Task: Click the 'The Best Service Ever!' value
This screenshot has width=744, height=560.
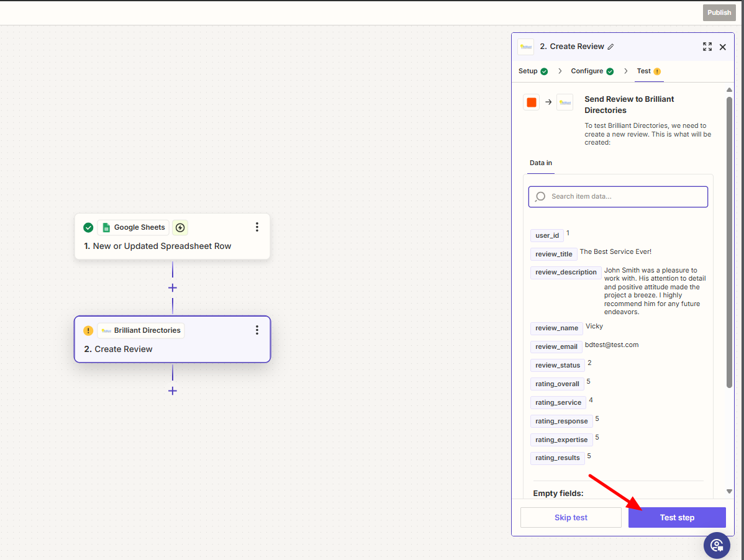Action: (615, 252)
